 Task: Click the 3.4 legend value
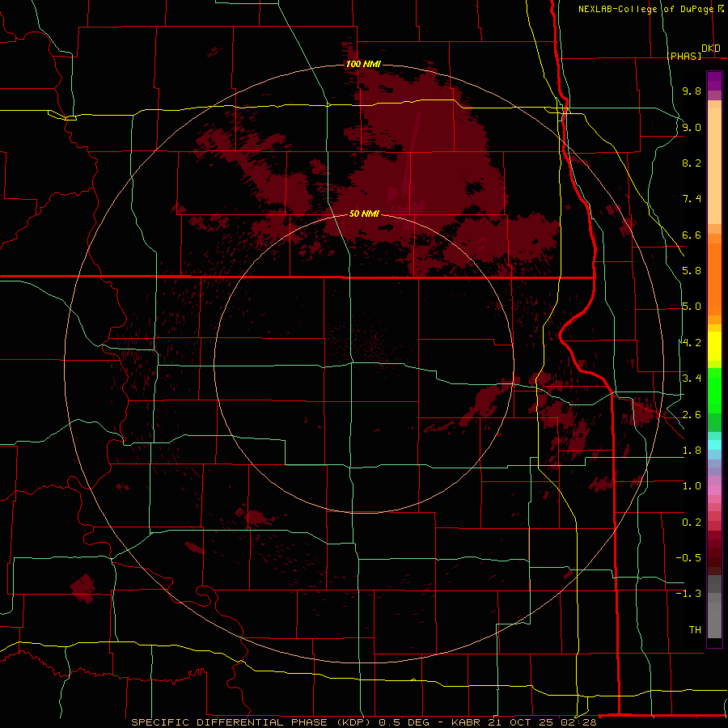692,379
